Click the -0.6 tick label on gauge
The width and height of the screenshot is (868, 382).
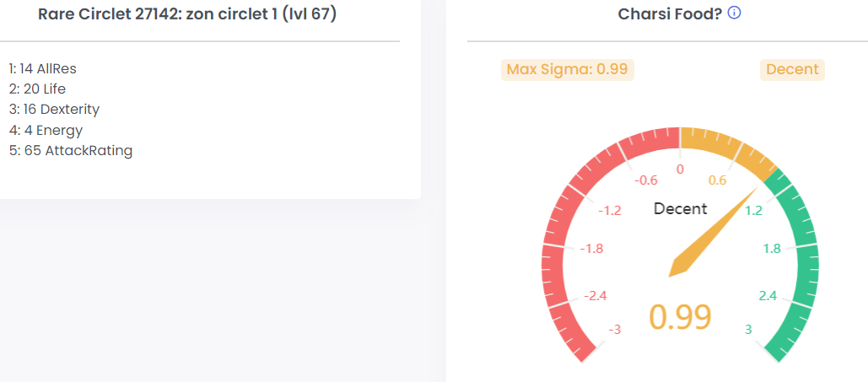point(645,180)
